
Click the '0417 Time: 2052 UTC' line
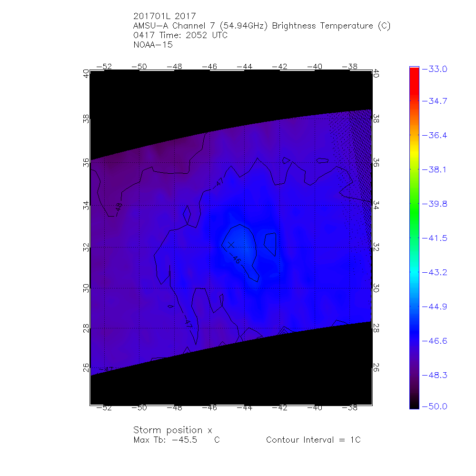180,35
